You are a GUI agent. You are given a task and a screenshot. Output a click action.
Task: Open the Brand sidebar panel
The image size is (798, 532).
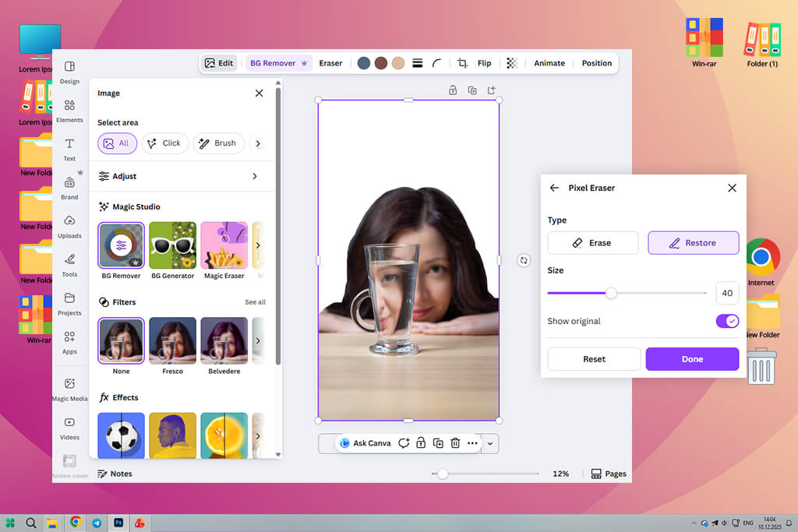[x=69, y=188]
